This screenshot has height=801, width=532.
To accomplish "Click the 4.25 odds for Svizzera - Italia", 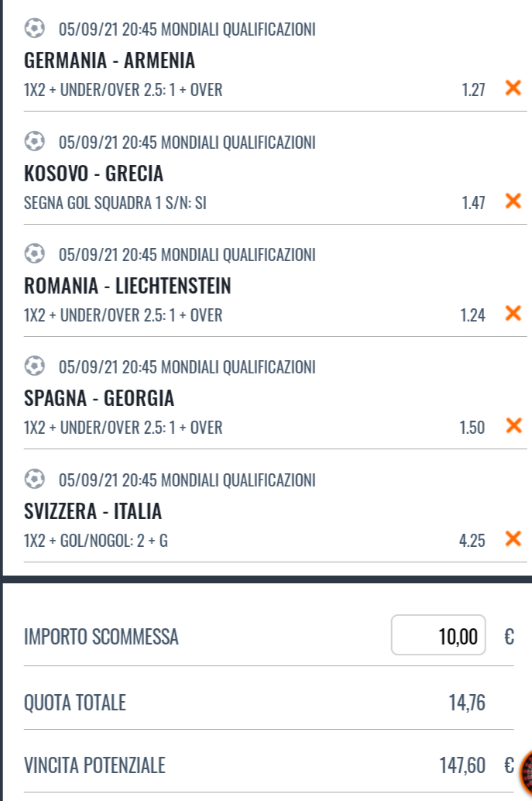I will [x=472, y=541].
